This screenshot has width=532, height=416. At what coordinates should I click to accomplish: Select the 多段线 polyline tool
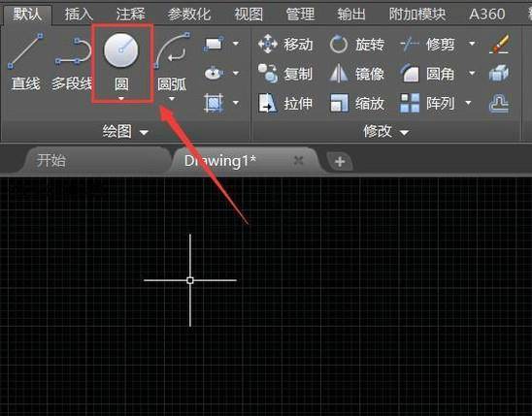click(72, 64)
